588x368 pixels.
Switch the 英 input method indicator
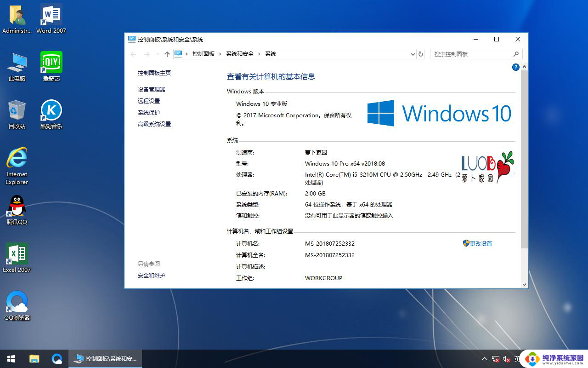(x=517, y=359)
